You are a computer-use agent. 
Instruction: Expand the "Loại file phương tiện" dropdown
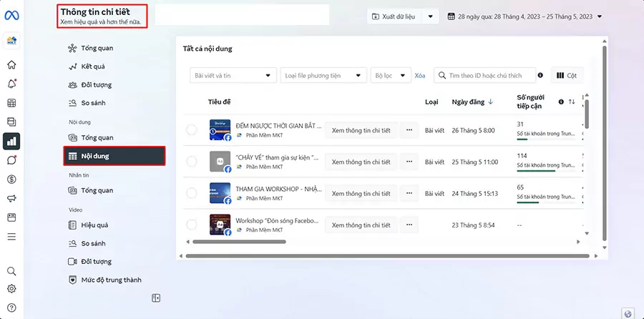click(x=323, y=75)
